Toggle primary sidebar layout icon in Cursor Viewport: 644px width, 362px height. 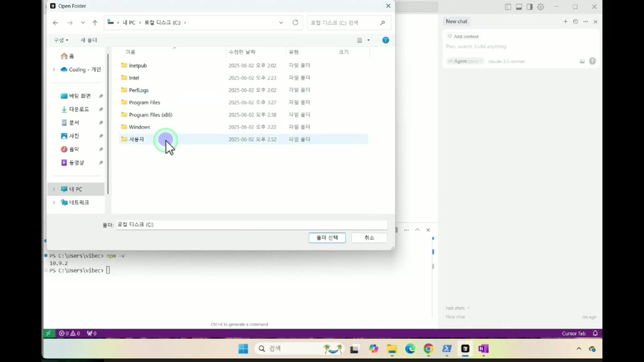tap(508, 7)
